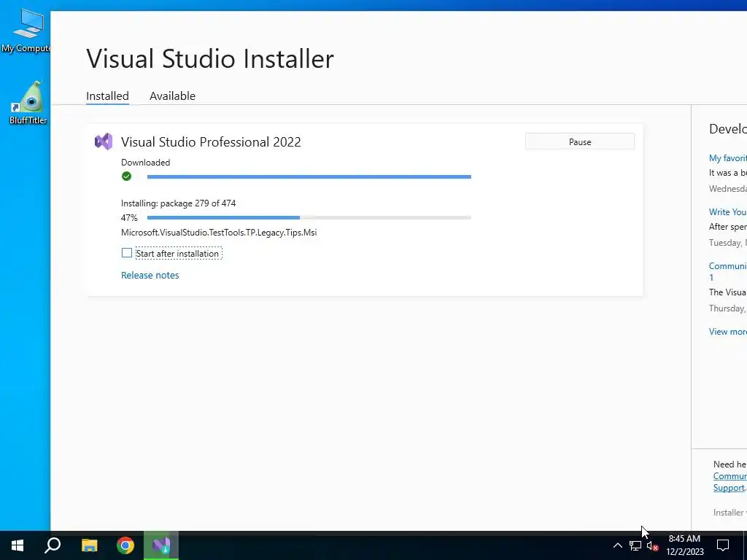This screenshot has height=560, width=747.
Task: Switch to the Installed tab
Action: (107, 96)
